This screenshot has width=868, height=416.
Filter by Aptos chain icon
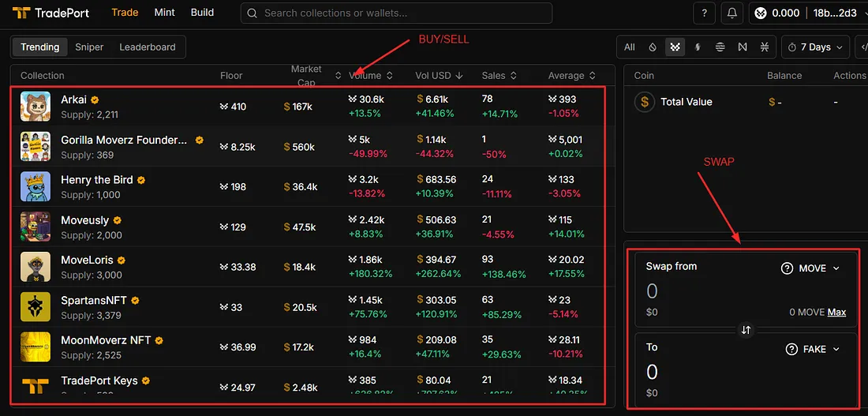(x=720, y=47)
